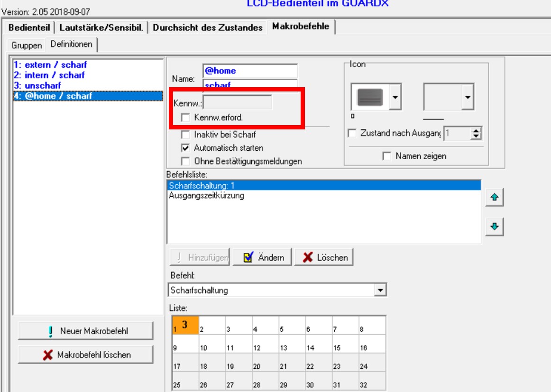This screenshot has width=551, height=392.
Task: Enable the Kennw.erford. checkbox
Action: (185, 117)
